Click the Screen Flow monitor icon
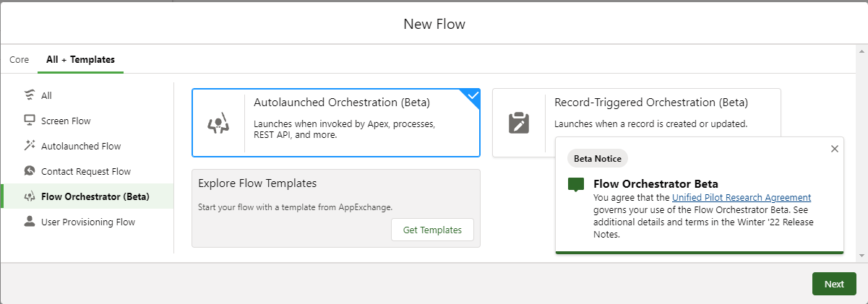This screenshot has width=868, height=304. point(30,121)
